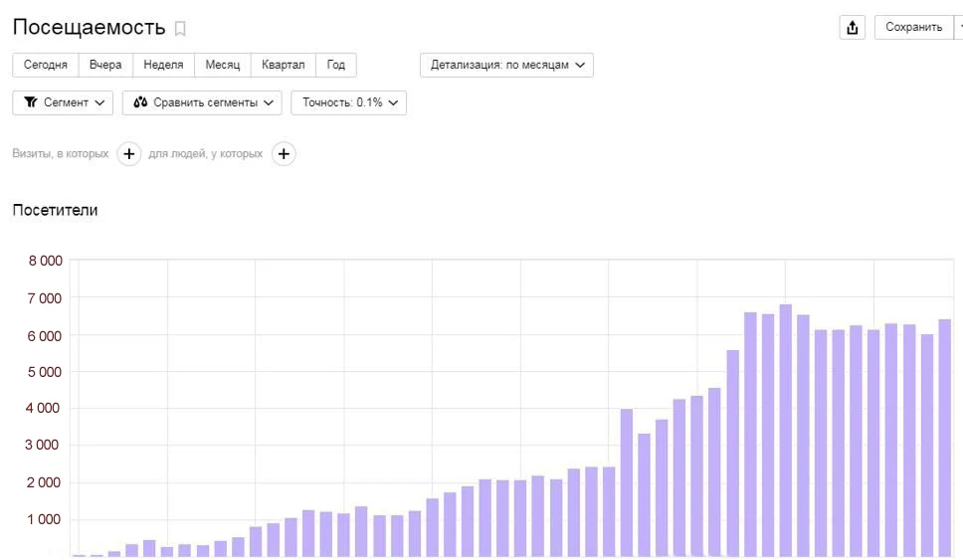The height and width of the screenshot is (560, 963).
Task: Click the tallest bar in the chart
Action: (785, 430)
